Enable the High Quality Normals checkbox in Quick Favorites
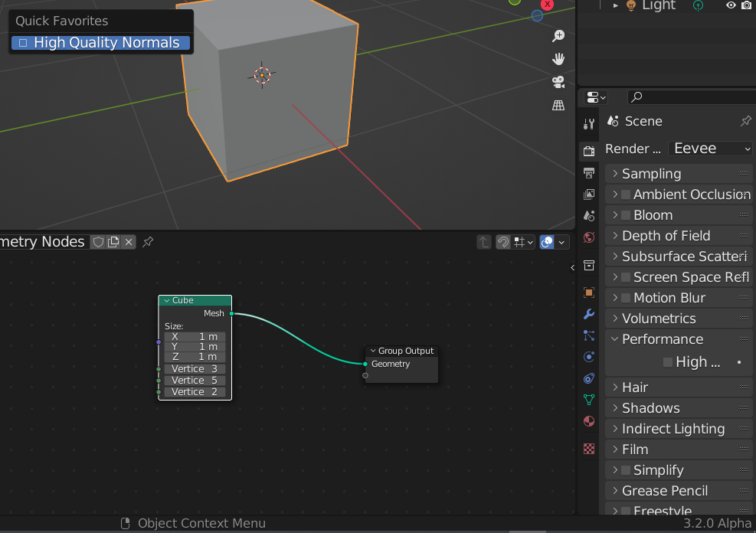Viewport: 756px width, 533px height. click(x=23, y=43)
